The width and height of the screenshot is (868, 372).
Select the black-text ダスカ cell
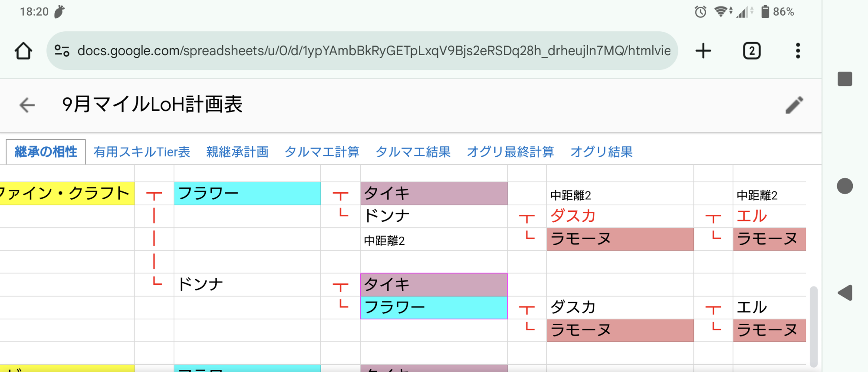coord(620,308)
